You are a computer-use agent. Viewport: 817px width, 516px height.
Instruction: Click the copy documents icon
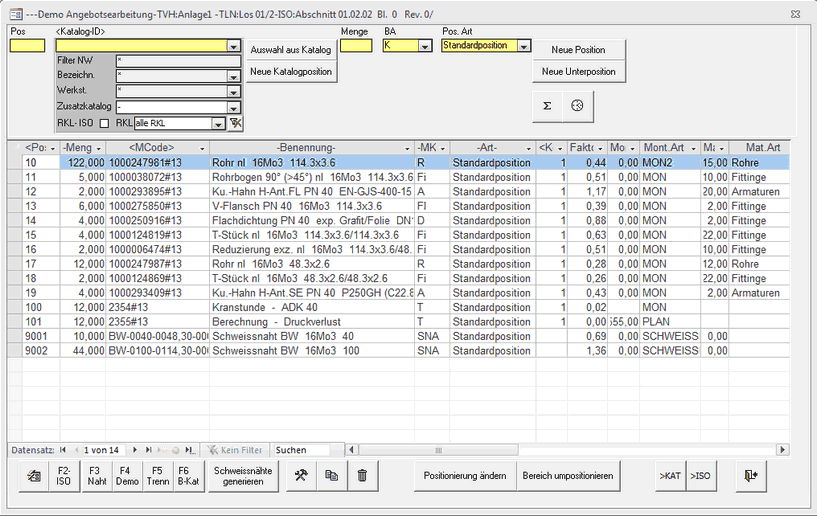pyautogui.click(x=331, y=477)
